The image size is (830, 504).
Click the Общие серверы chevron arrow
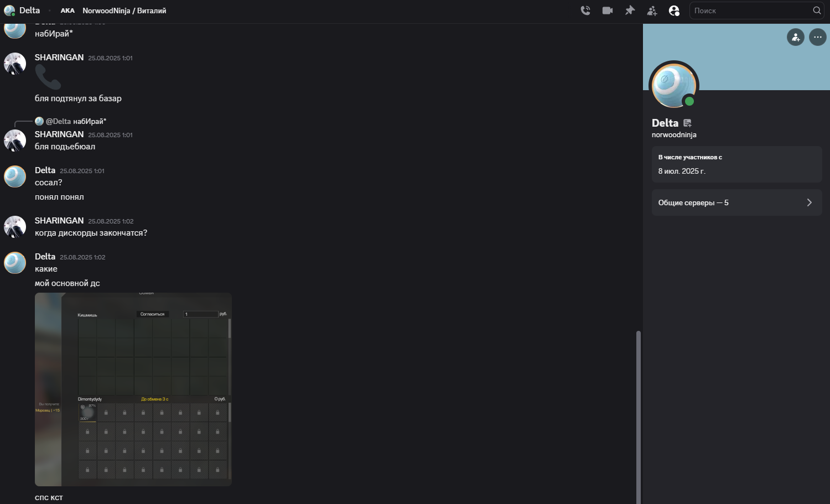810,202
